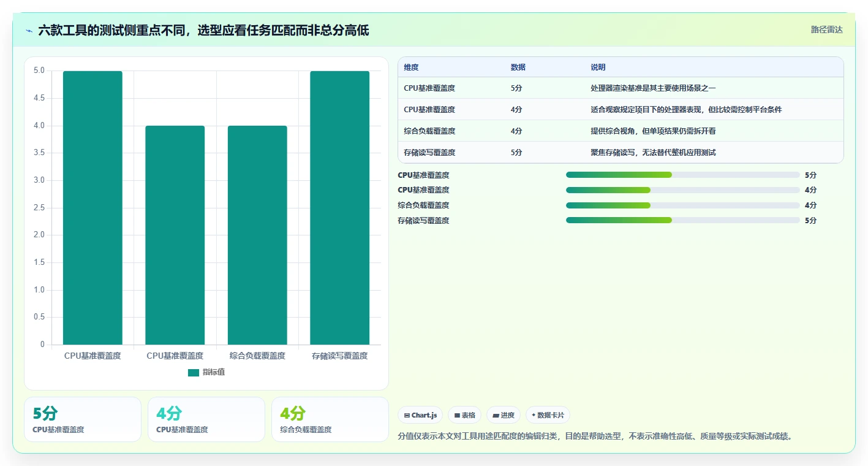Viewport: 868px width, 466px height.
Task: Toggle the 指标值 legend swatch
Action: click(194, 372)
